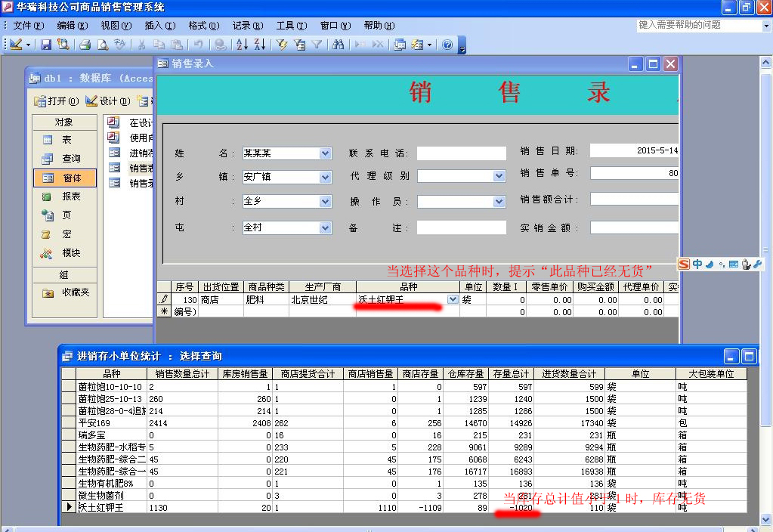Click the Save toolbar icon
This screenshot has width=773, height=532.
46,45
